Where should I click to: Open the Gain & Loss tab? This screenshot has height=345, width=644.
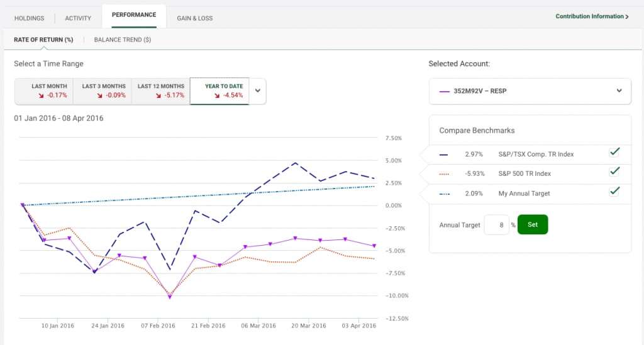click(195, 18)
